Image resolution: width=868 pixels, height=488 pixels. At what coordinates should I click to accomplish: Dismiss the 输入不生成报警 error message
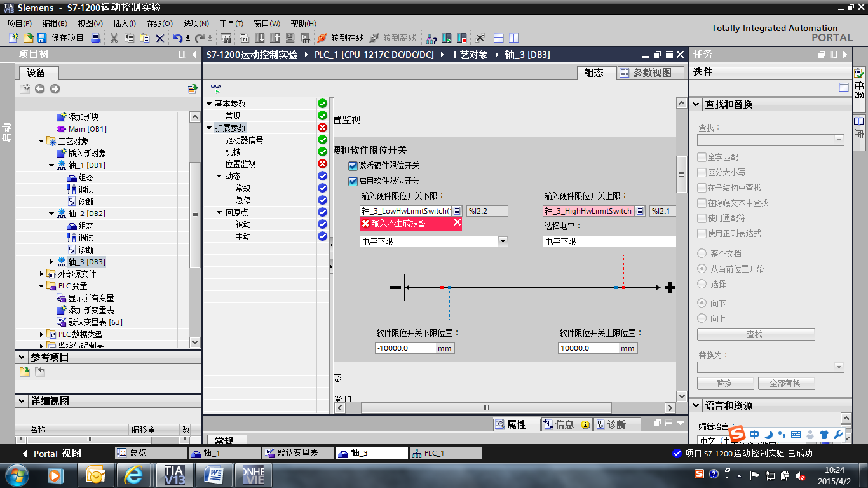coord(457,223)
